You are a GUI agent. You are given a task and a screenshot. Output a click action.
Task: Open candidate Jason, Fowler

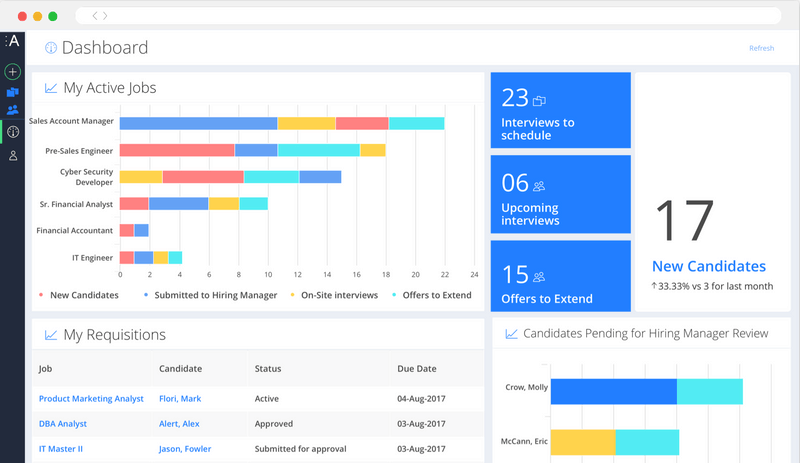185,449
